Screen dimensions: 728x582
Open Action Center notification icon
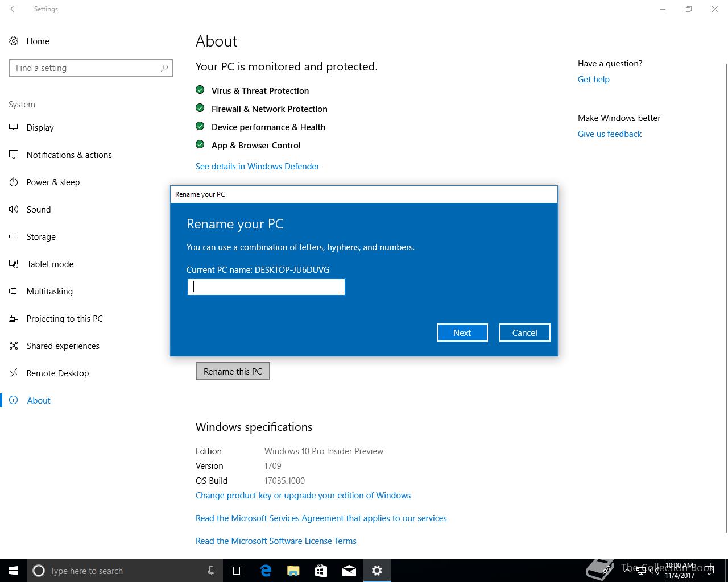tap(709, 571)
